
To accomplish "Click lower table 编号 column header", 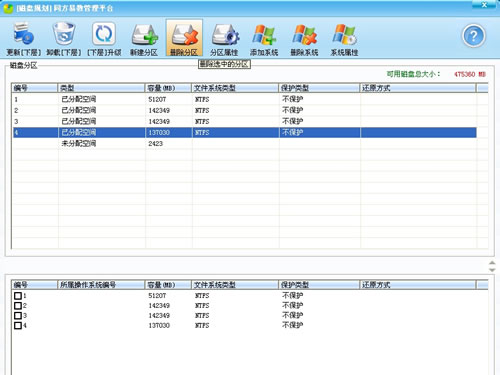I will point(35,285).
